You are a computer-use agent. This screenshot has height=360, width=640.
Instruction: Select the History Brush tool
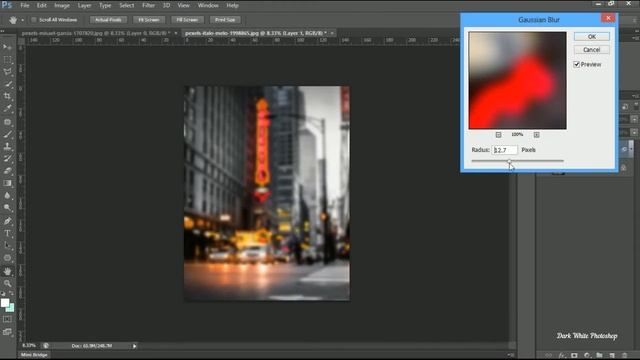point(7,158)
